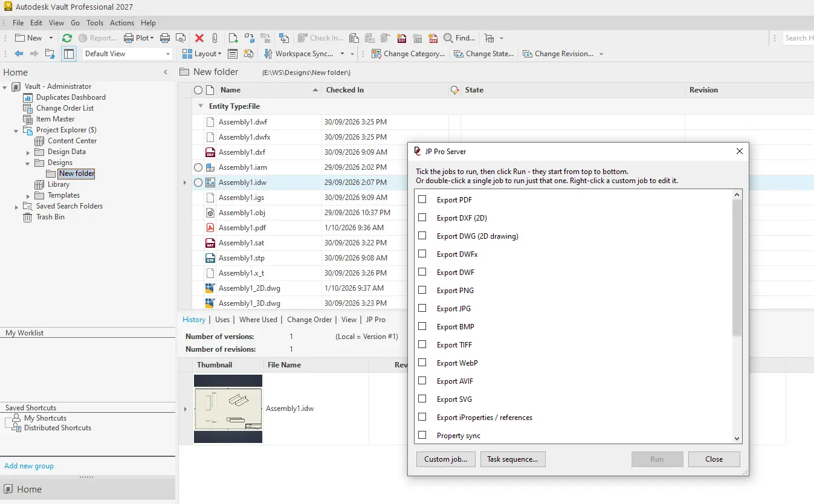Viewport: 814px width, 504px height.
Task: Click the Trash Bin icon in tree
Action: click(x=27, y=217)
